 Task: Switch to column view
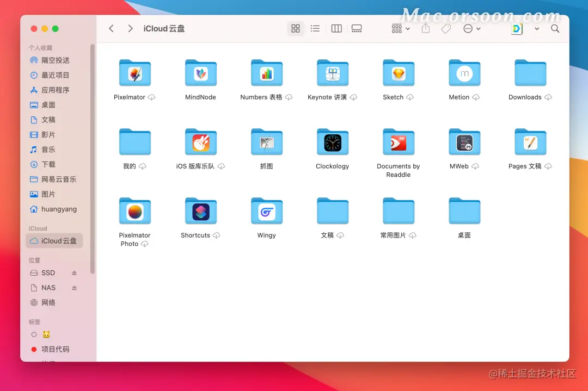[x=336, y=28]
